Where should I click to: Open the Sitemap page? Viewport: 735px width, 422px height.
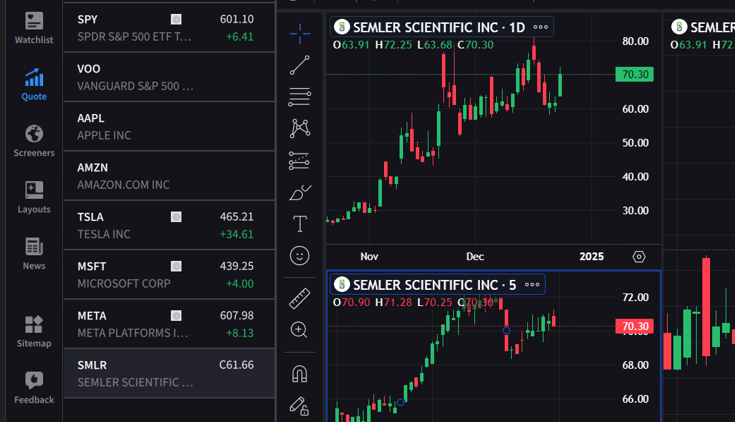click(x=34, y=332)
